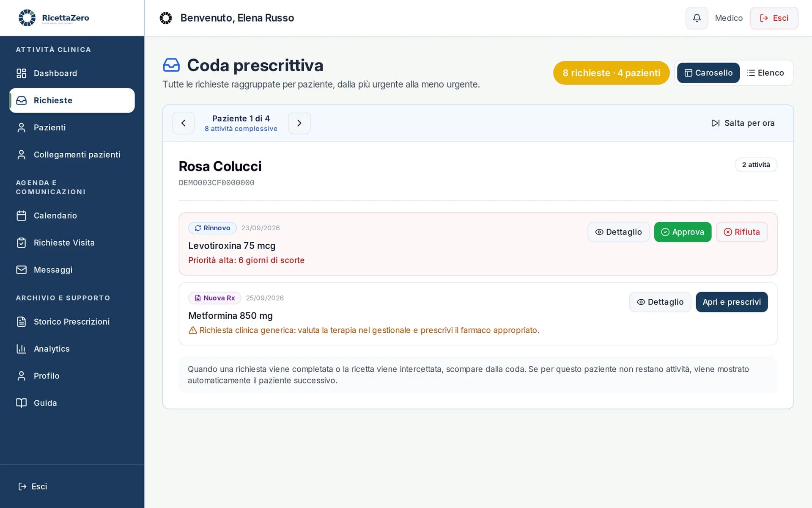Click the RicettaZero logo in sidebar
Screen dimensions: 812x508
pyautogui.click(x=54, y=18)
